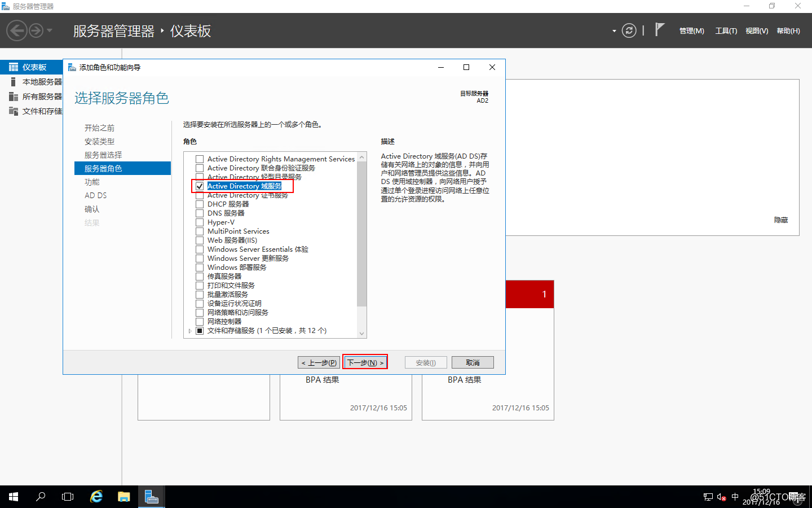The height and width of the screenshot is (508, 812).
Task: Check Windows 部署服务 role
Action: [200, 268]
